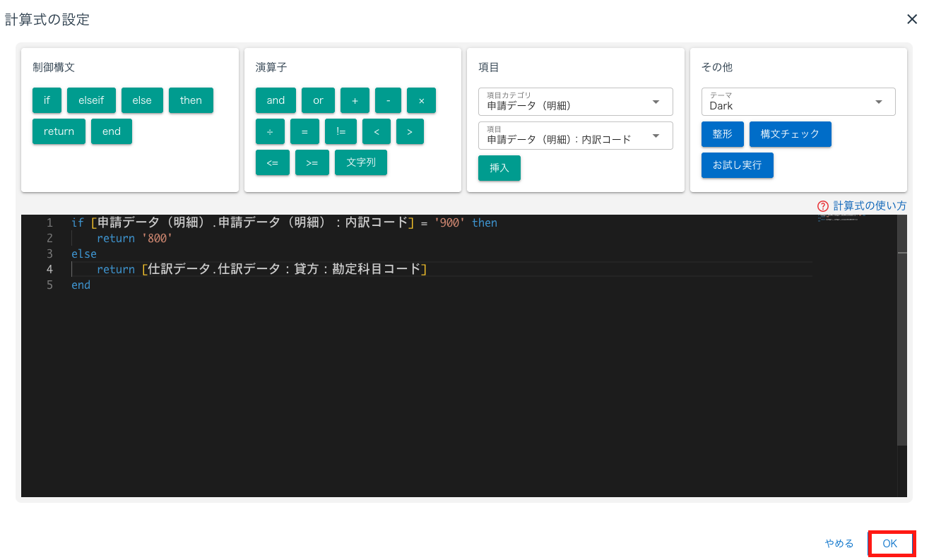Close the 計算式の設定 dialog with X
This screenshot has width=929, height=560.
912,19
